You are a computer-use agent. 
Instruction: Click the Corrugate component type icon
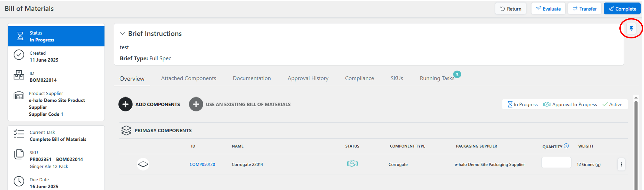pos(143,164)
